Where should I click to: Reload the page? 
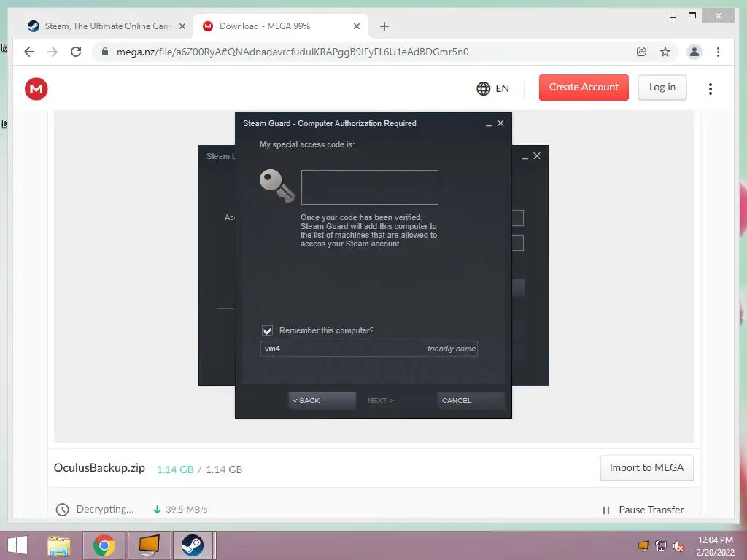pos(76,52)
